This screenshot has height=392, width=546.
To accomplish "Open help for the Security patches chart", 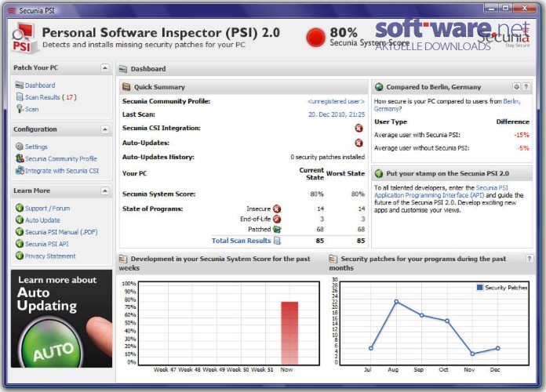I will click(530, 258).
